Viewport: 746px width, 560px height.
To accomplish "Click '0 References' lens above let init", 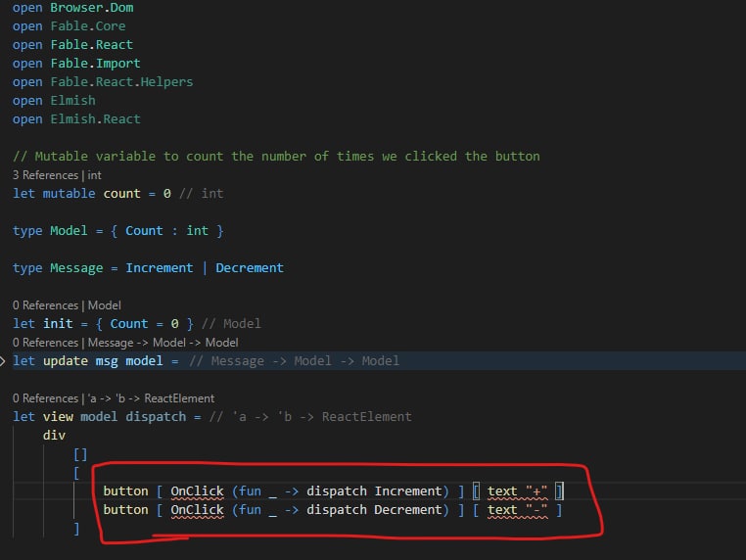I will click(x=45, y=305).
